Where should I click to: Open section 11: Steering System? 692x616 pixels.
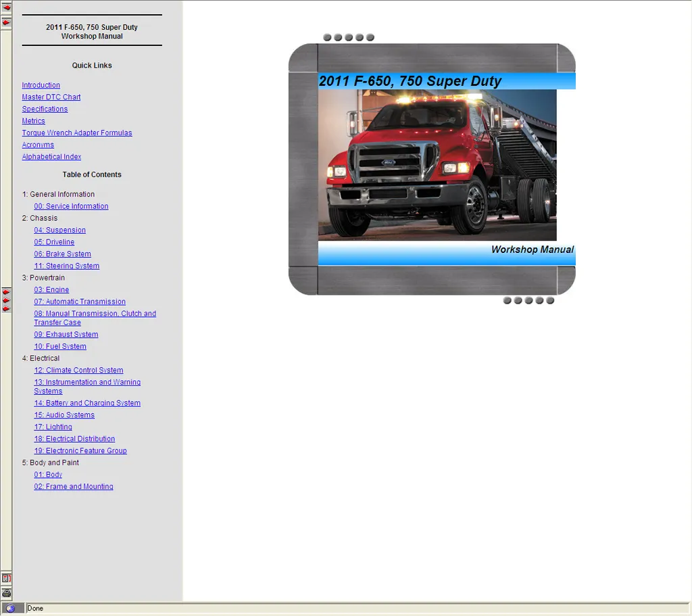[67, 265]
